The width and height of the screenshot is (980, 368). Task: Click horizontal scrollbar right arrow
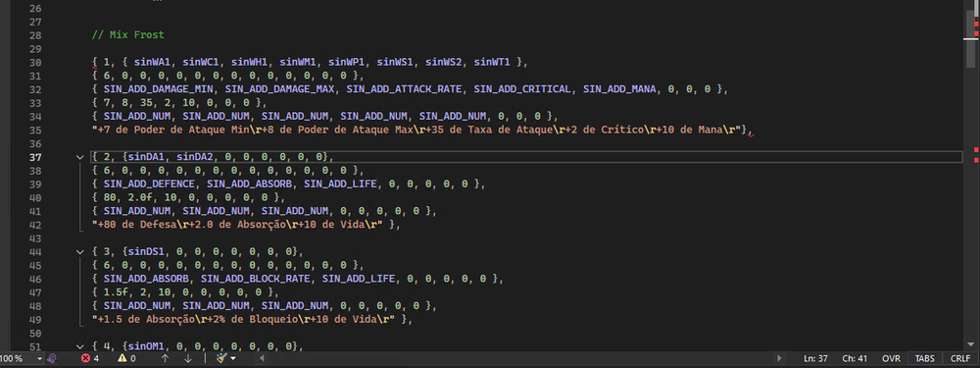click(779, 358)
